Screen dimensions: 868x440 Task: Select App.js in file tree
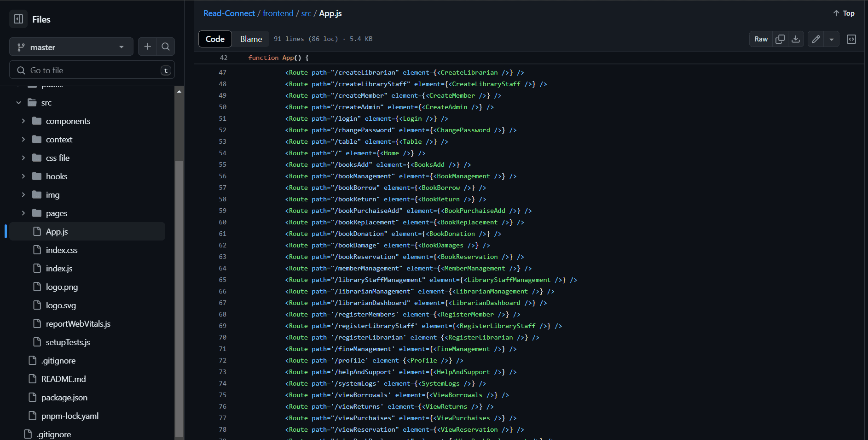pos(87,231)
